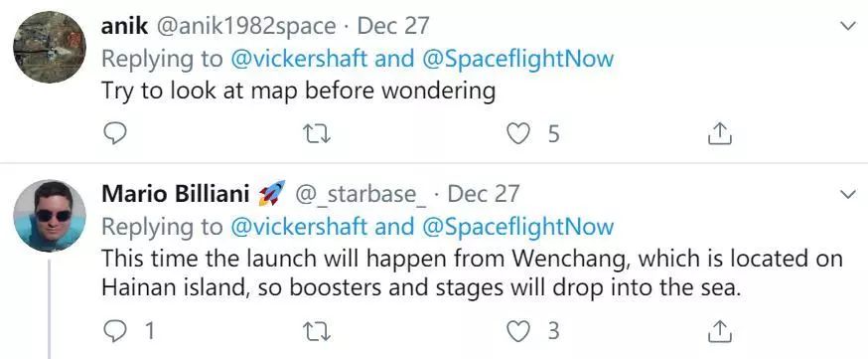
Task: Visit @vickershaft from Mario's reply line
Action: (298, 227)
